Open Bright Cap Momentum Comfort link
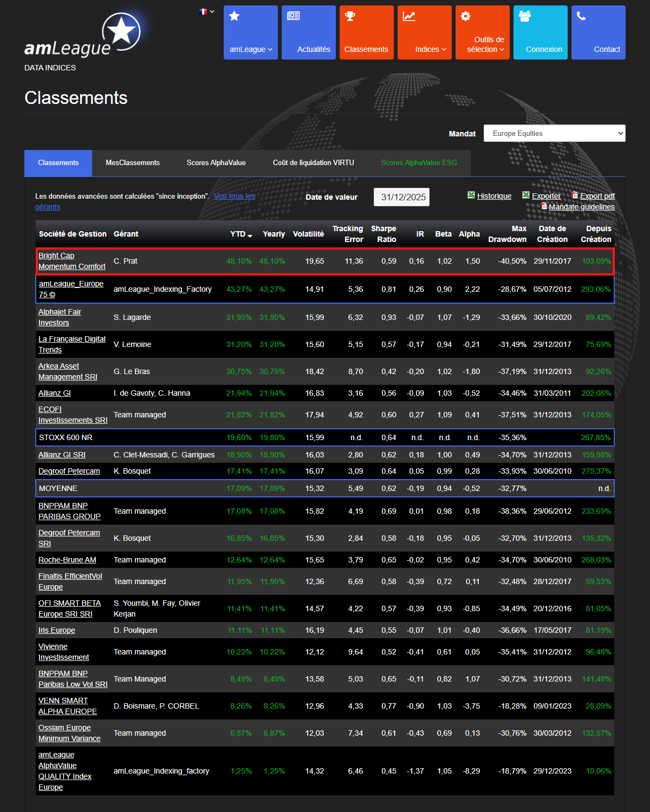Screen dimensions: 650x812 click(x=72, y=261)
